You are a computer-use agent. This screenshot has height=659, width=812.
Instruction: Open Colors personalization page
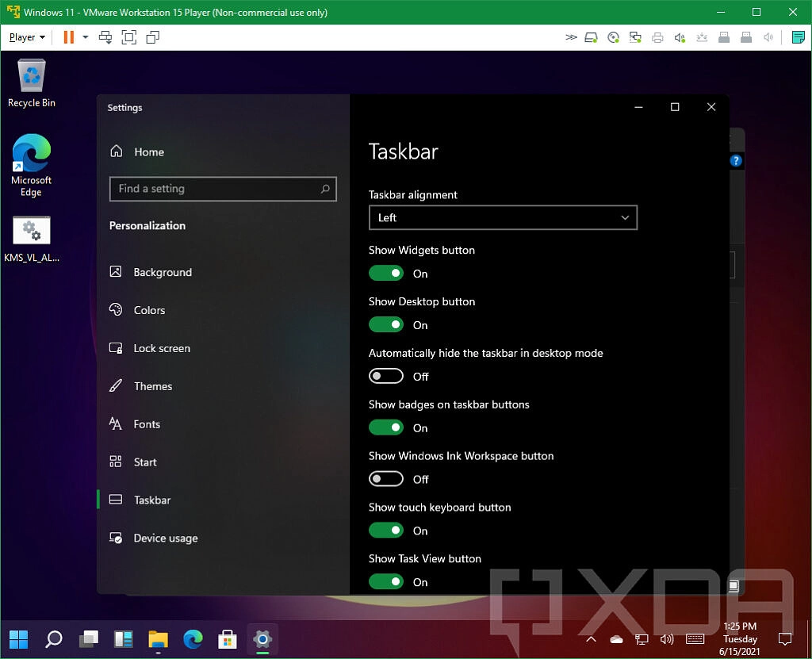pos(137,310)
